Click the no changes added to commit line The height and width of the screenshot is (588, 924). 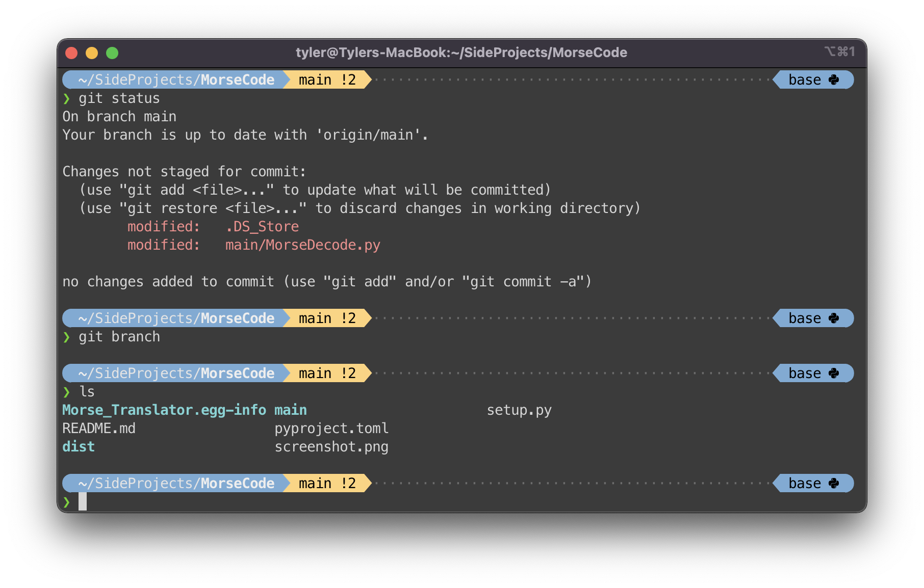click(x=327, y=282)
